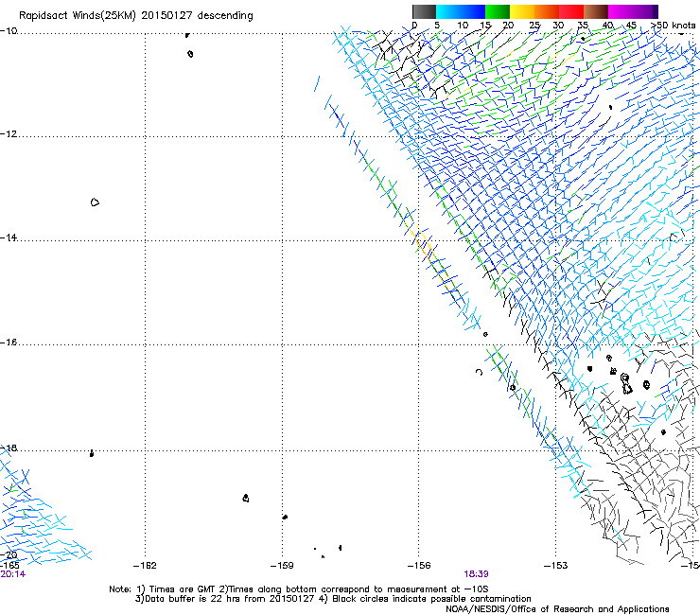Click the '25' legend scale label
This screenshot has width=700, height=615.
[x=534, y=26]
